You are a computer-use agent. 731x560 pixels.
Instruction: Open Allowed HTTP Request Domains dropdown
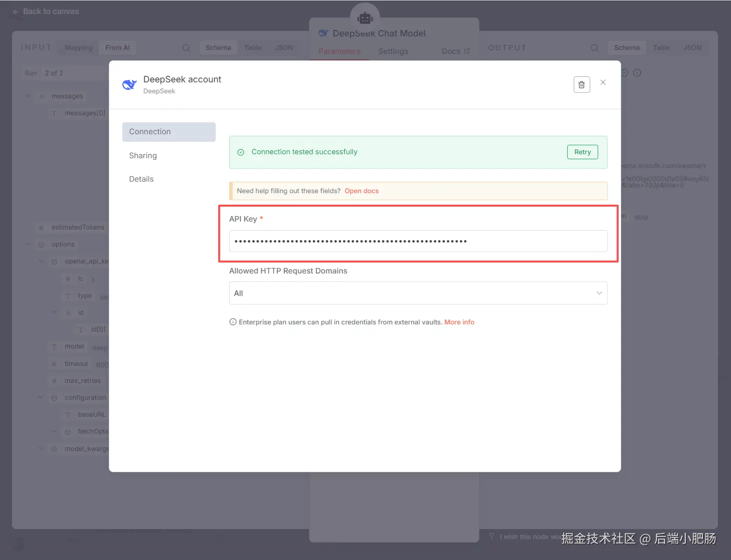coord(418,293)
